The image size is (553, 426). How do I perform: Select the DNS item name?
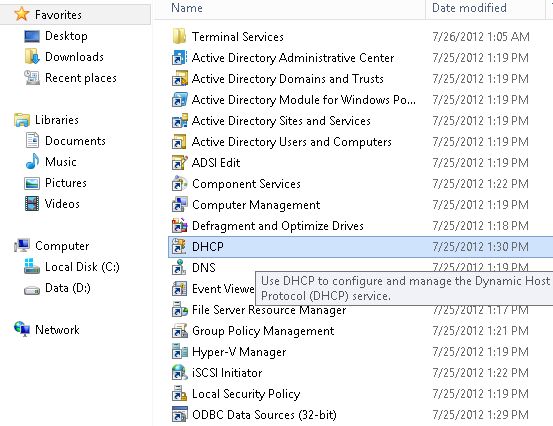[x=204, y=268]
